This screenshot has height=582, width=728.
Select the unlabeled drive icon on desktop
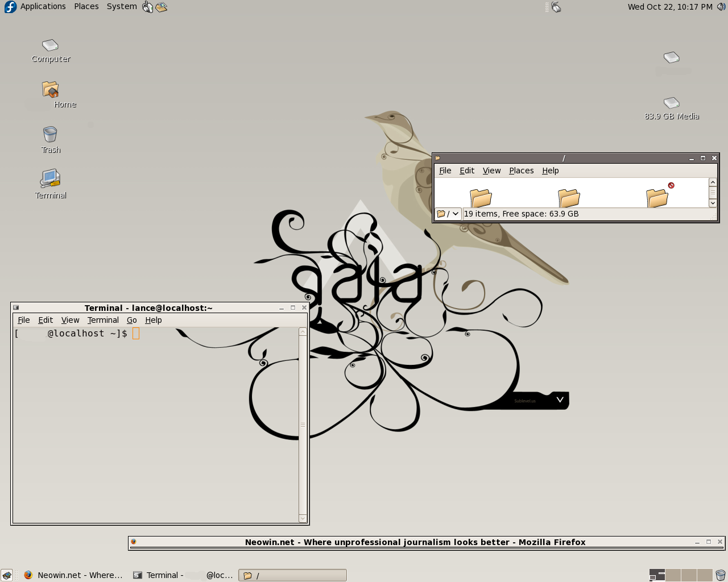pyautogui.click(x=672, y=57)
